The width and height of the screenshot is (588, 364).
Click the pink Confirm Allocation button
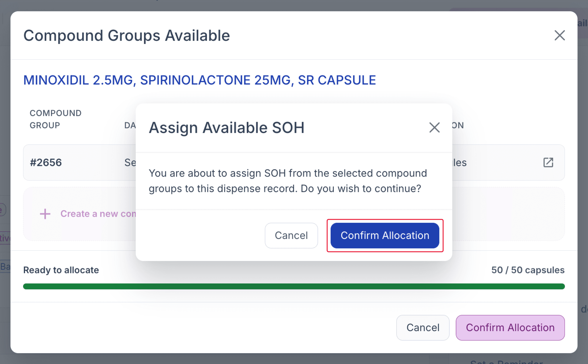pyautogui.click(x=510, y=327)
